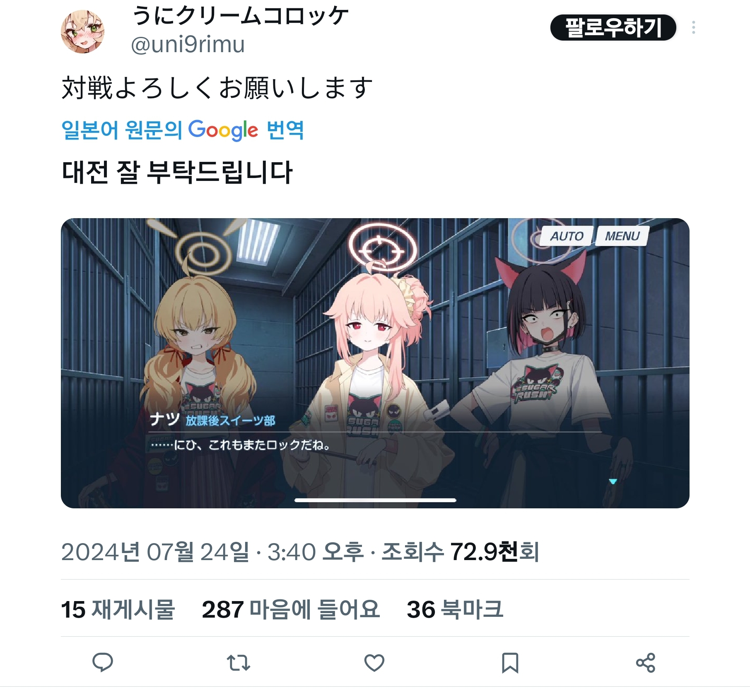Toggle the AUTO button in screenshot
This screenshot has height=700, width=750.
pos(567,236)
